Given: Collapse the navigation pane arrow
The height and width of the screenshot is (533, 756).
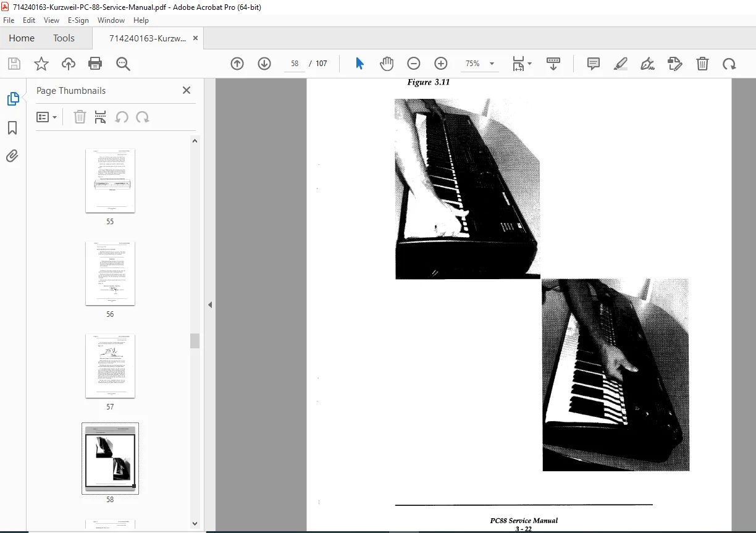Looking at the screenshot, I should 210,304.
